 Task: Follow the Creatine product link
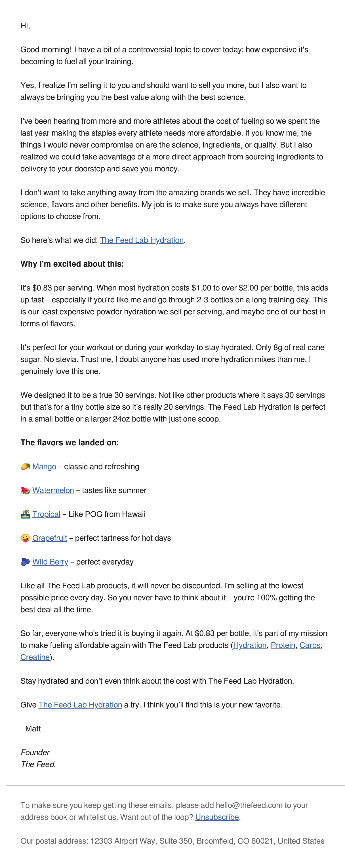(x=35, y=657)
